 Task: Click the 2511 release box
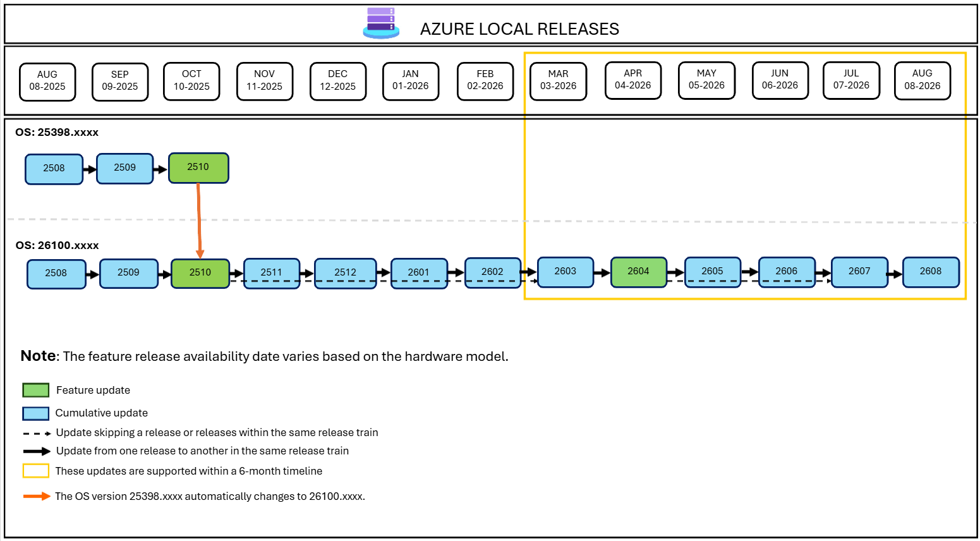pyautogui.click(x=272, y=273)
